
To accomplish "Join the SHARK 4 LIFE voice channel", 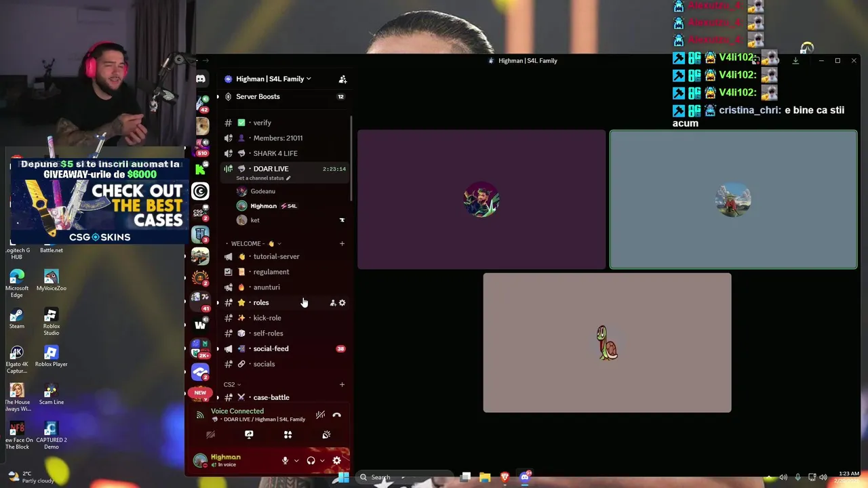I will 285,153.
